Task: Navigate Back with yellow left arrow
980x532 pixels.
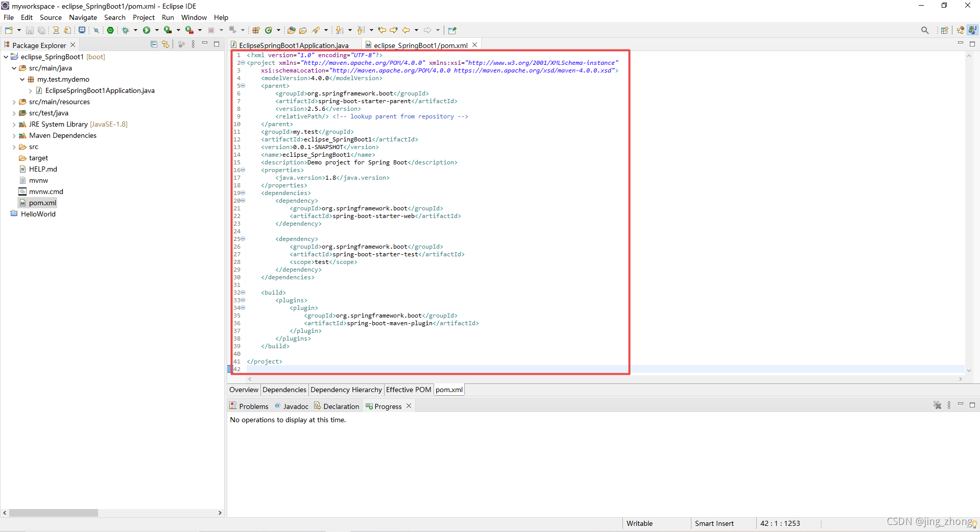Action: (x=406, y=30)
